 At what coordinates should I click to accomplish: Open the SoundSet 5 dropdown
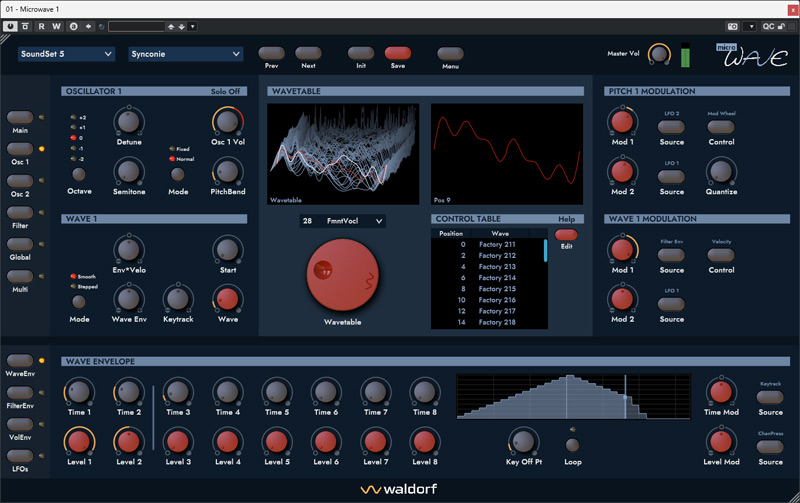66,54
